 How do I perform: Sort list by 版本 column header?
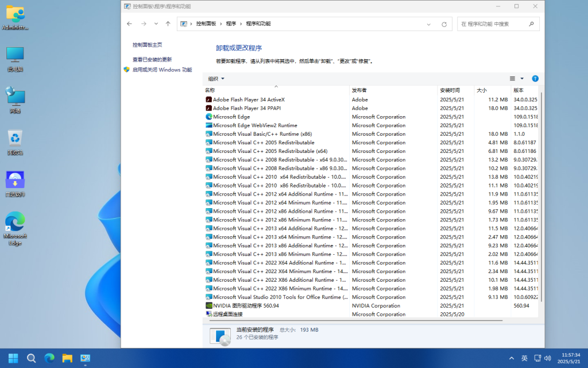pyautogui.click(x=524, y=90)
